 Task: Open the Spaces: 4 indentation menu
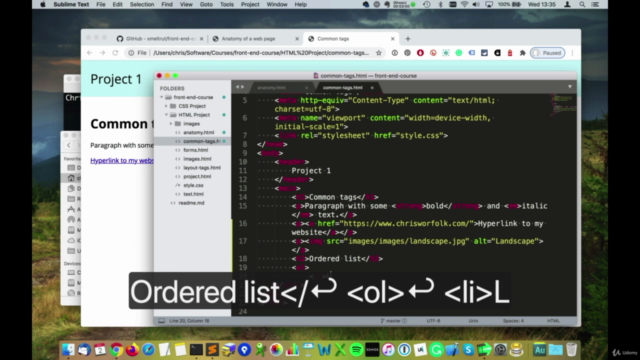click(x=513, y=321)
